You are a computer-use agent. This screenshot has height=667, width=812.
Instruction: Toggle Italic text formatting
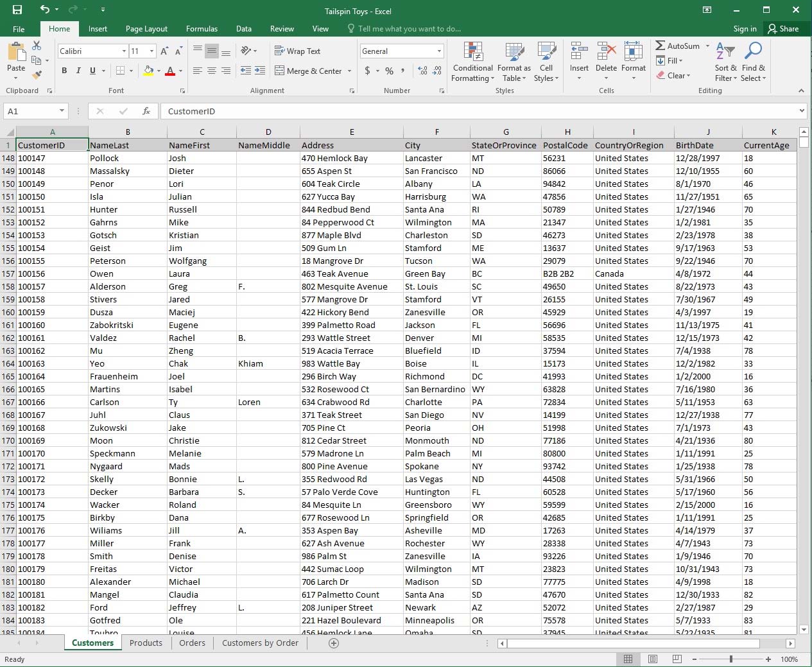[x=78, y=71]
